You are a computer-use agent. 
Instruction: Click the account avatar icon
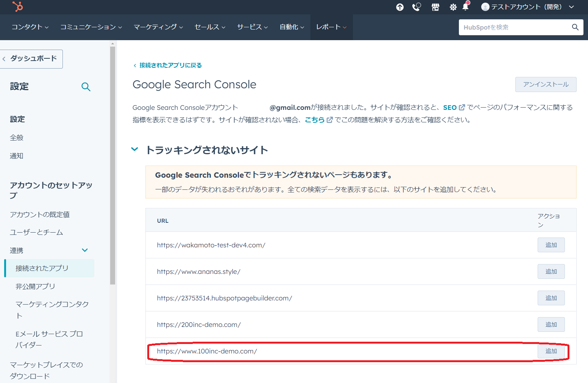(x=485, y=7)
